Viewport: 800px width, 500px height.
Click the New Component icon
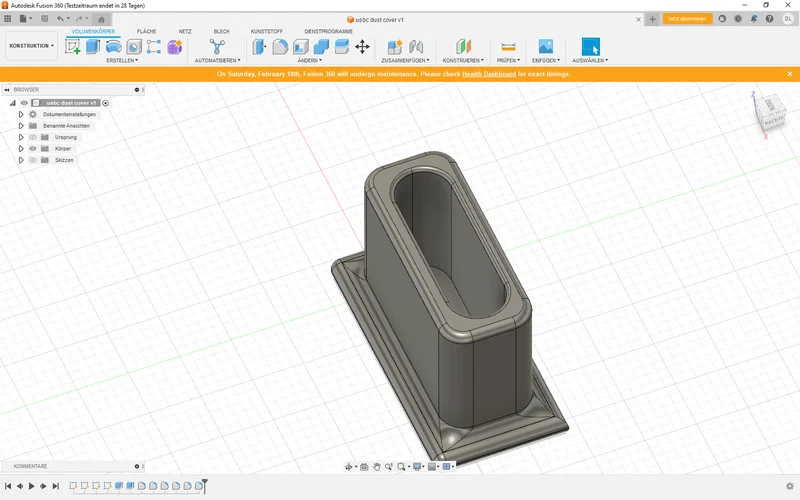tap(395, 47)
